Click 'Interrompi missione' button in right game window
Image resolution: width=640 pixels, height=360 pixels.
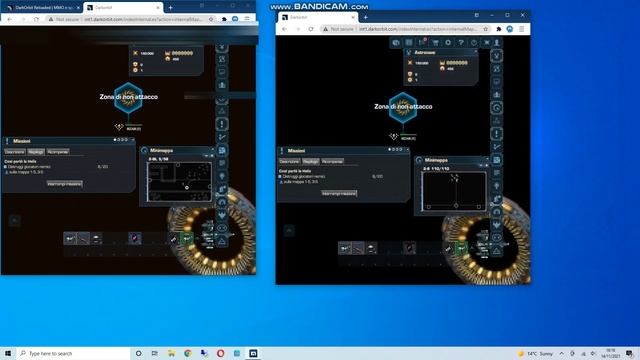(339, 193)
